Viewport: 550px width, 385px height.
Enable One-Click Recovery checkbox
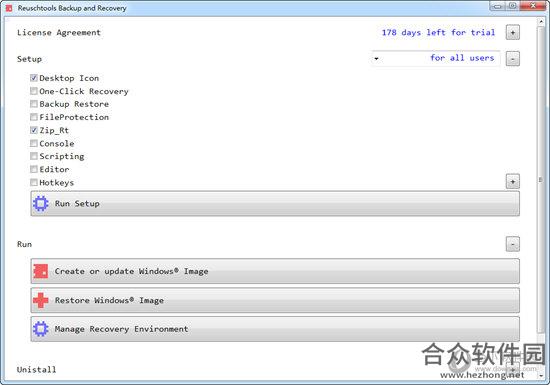(34, 91)
